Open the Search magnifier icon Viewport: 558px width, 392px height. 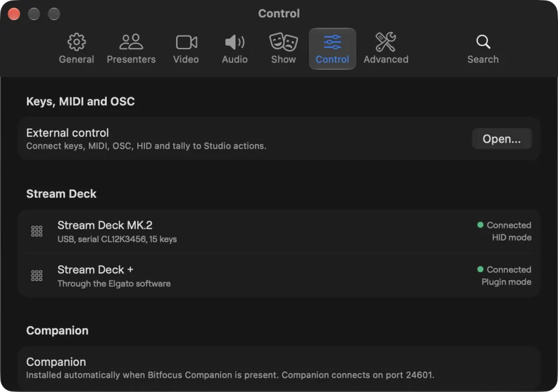(x=483, y=42)
